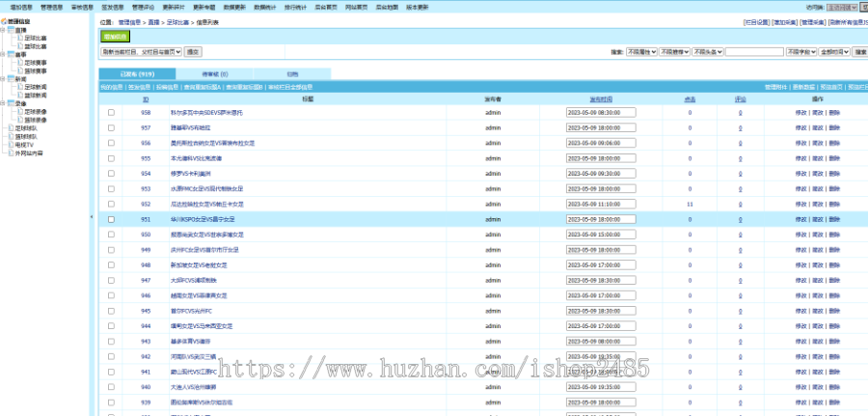The height and width of the screenshot is (416, 868).
Task: Open the 数据更新 top menu item
Action: coord(234,8)
